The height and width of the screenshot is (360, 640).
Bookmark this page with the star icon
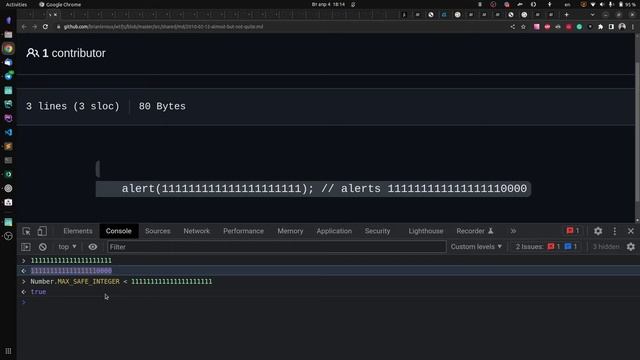(x=523, y=27)
